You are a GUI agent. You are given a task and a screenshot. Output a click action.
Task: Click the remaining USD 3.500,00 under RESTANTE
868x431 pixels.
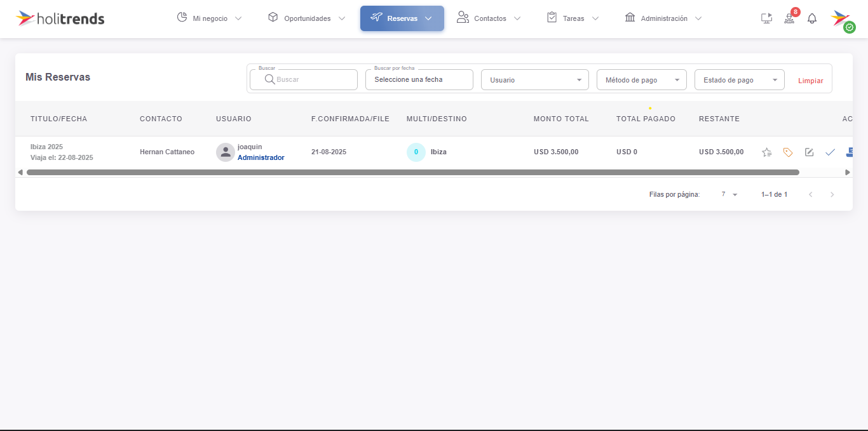click(721, 152)
